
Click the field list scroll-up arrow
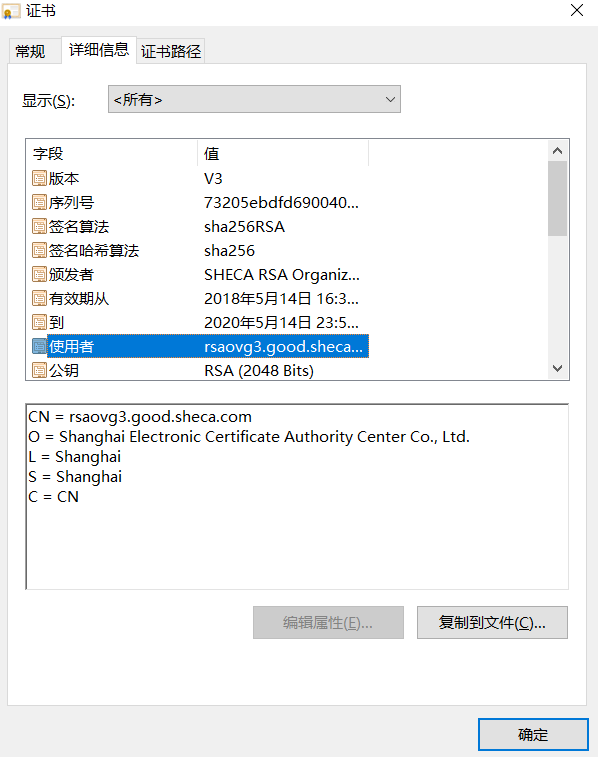[x=557, y=151]
